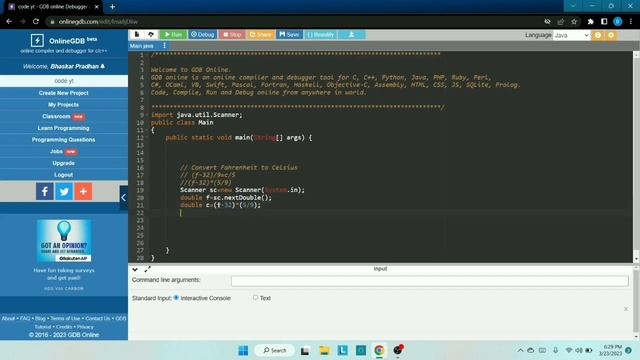Click the info icon beside Language selector
Screen dimensions: 640x360
pyautogui.click(x=598, y=36)
